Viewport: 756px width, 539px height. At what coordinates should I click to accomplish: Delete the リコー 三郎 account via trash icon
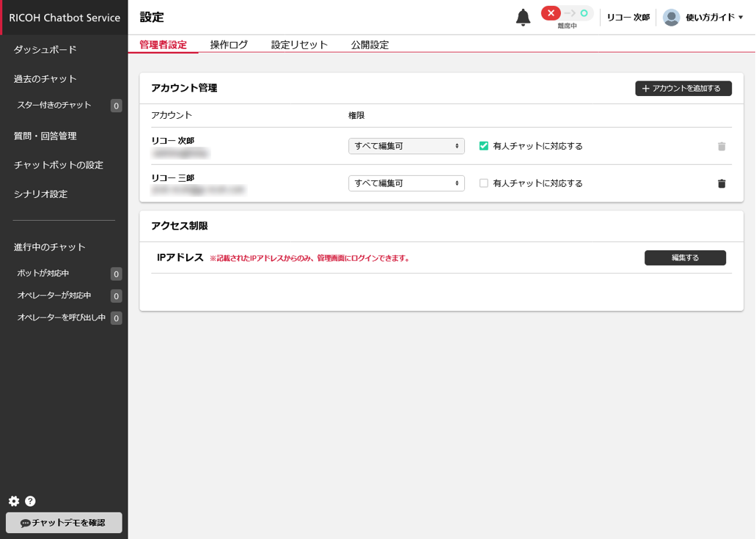pyautogui.click(x=722, y=183)
